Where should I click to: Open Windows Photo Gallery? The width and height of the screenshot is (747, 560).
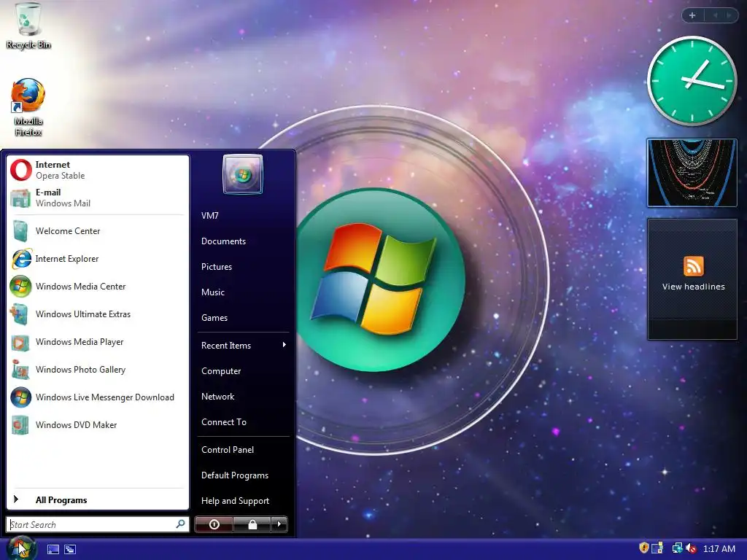[98, 370]
